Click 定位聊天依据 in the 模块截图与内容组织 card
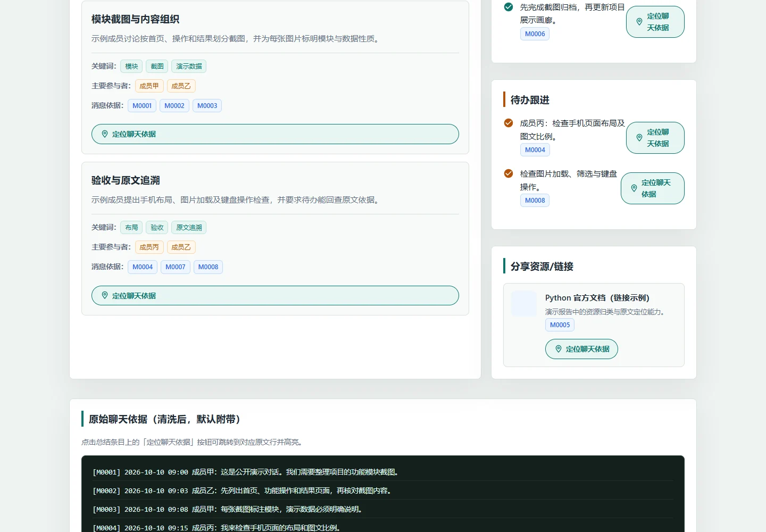The width and height of the screenshot is (766, 532). click(275, 134)
